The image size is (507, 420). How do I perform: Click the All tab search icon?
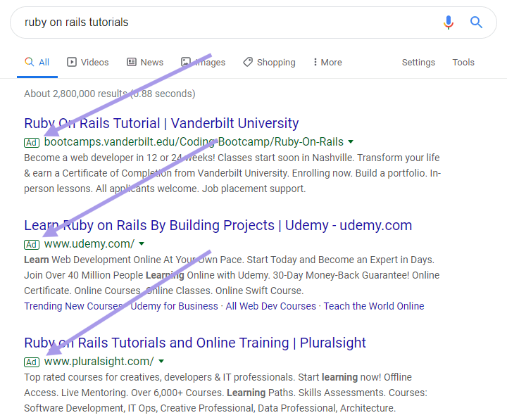[30, 62]
